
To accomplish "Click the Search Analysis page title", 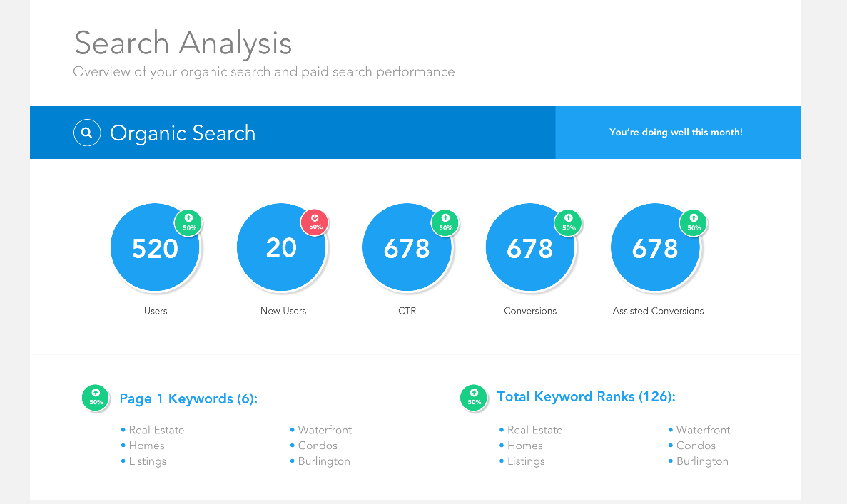I will click(183, 43).
